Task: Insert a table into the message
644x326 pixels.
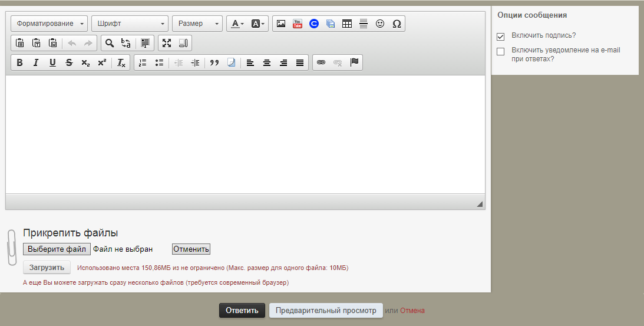Action: tap(347, 24)
